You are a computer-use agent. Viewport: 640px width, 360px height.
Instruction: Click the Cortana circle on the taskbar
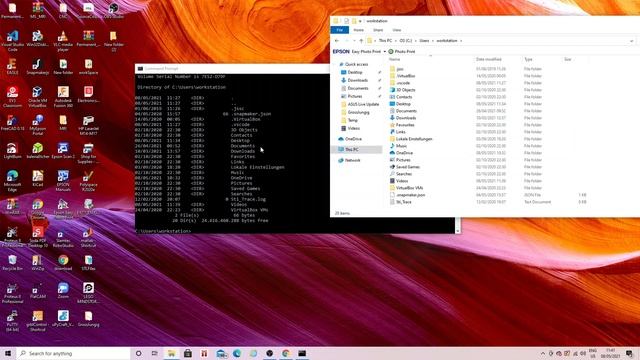click(138, 353)
